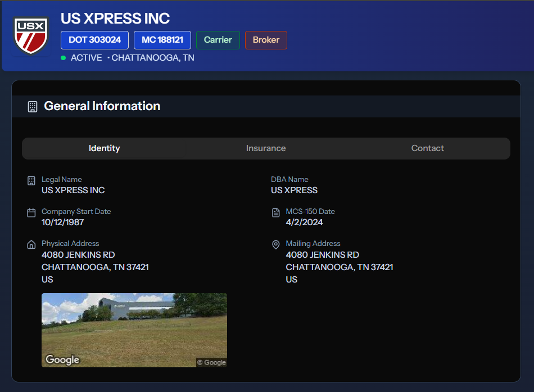Select the Contact tab
The height and width of the screenshot is (392, 534).
coord(427,148)
